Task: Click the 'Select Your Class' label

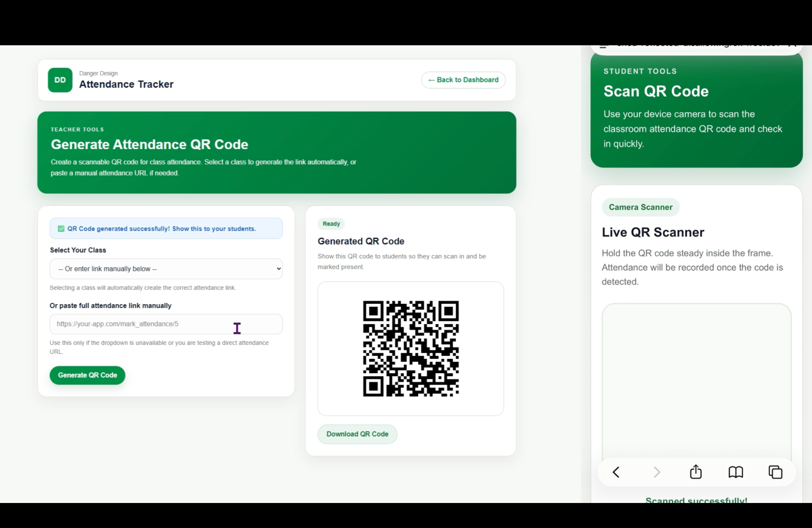Action: 78,250
